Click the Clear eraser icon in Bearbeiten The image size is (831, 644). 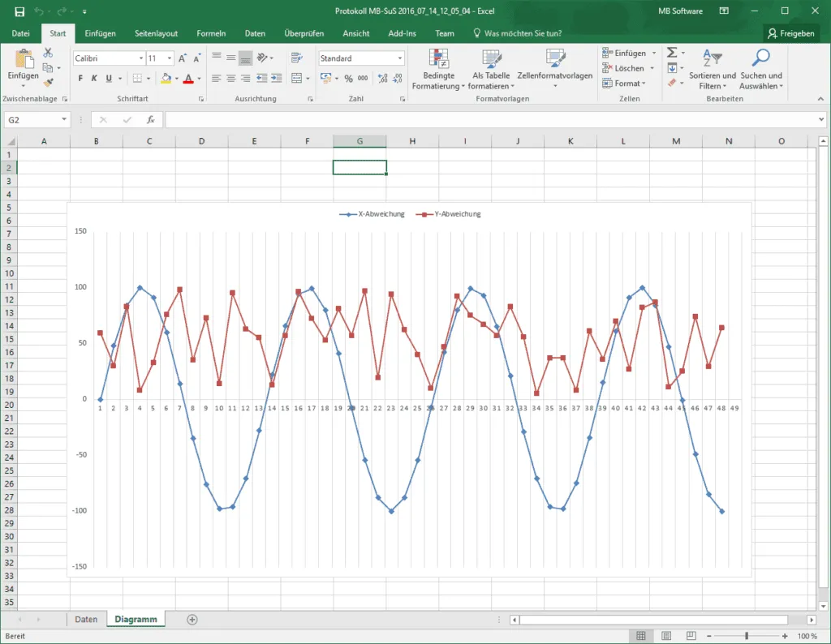coord(672,83)
